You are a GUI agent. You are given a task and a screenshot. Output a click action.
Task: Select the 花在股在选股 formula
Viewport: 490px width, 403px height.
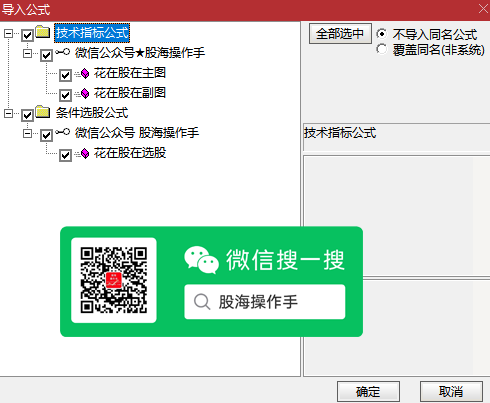tap(130, 153)
